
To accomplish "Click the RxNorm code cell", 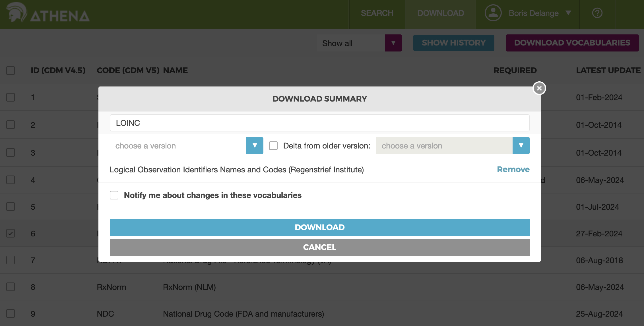I will pyautogui.click(x=111, y=287).
